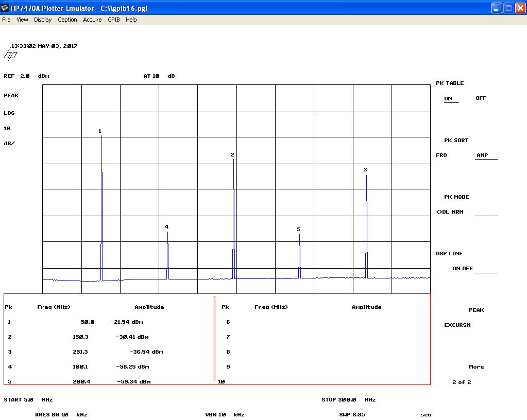Maximize the plotter emulator window
The height and width of the screenshot is (420, 527).
508,8
